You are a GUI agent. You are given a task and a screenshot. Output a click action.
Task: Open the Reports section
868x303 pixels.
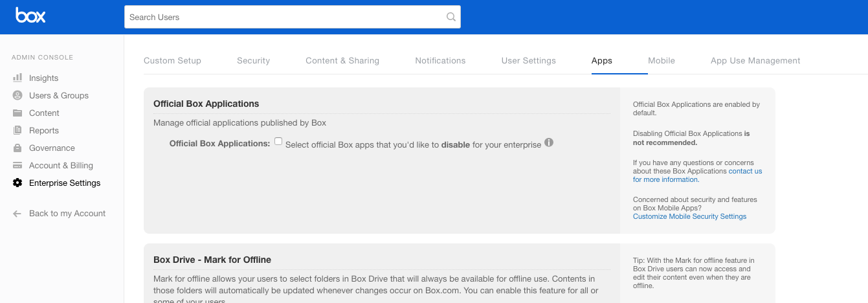[44, 130]
